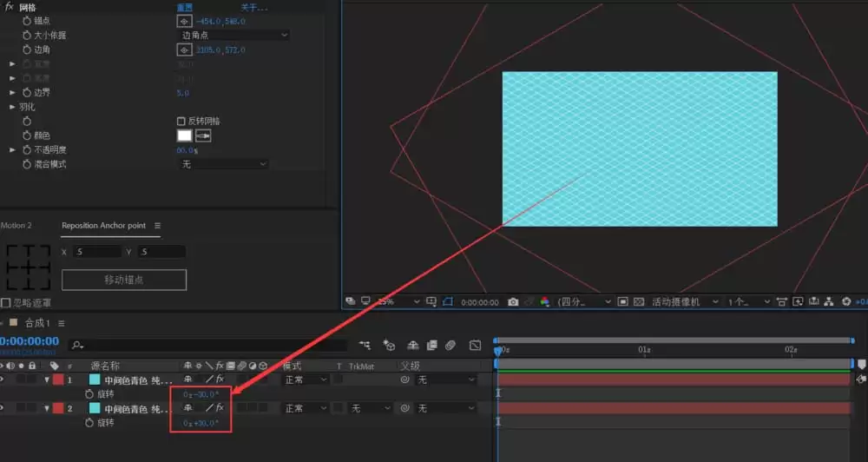Toggle shy switch on layer 2

coord(188,407)
